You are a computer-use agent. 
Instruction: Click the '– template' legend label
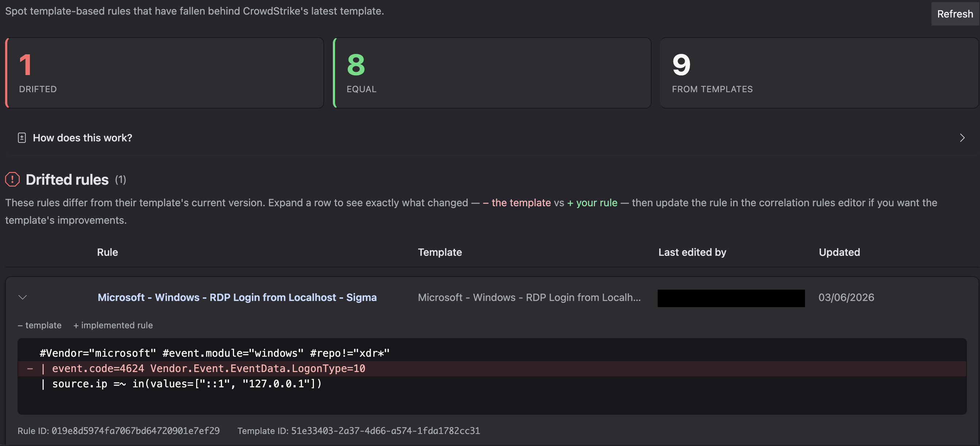40,325
